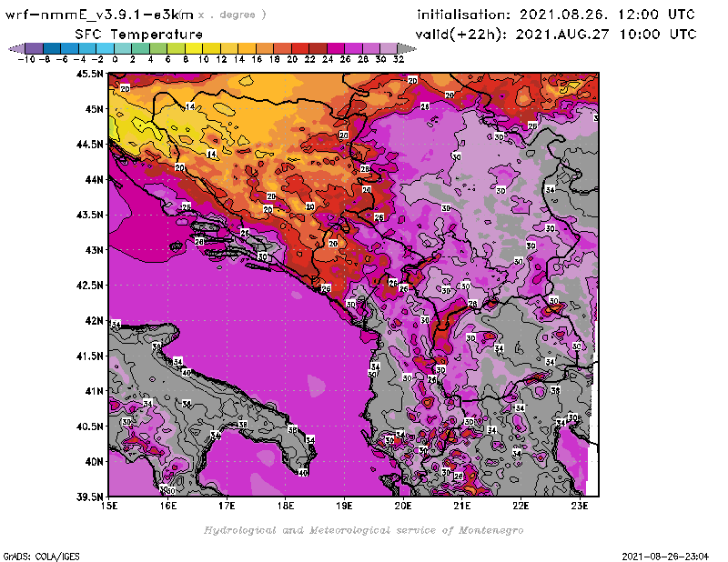Pick the legend swatch between 14 and 16

[x=247, y=48]
